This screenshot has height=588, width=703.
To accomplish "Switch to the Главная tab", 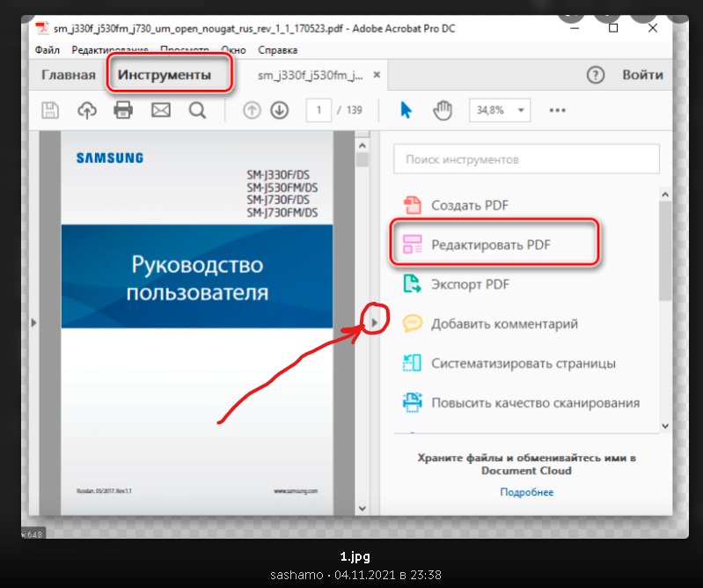I will (x=68, y=75).
